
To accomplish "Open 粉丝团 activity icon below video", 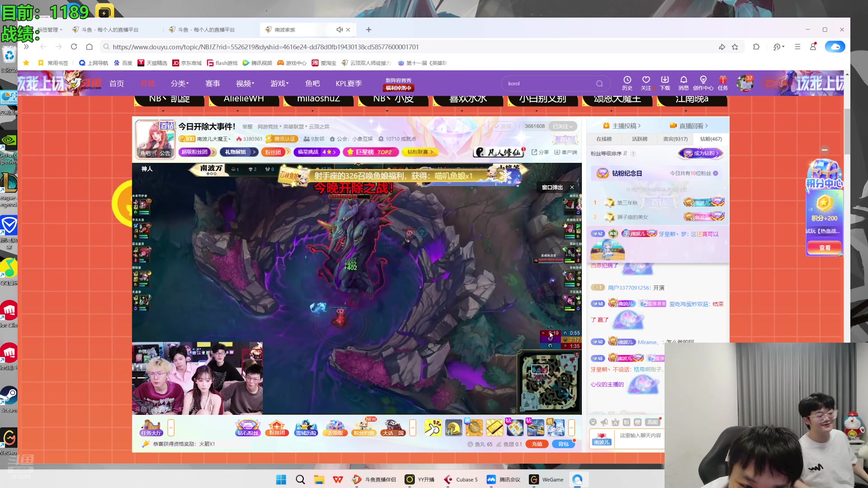I will (277, 427).
